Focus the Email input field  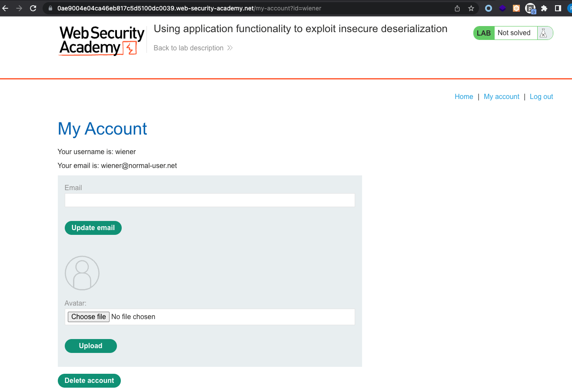coord(210,200)
